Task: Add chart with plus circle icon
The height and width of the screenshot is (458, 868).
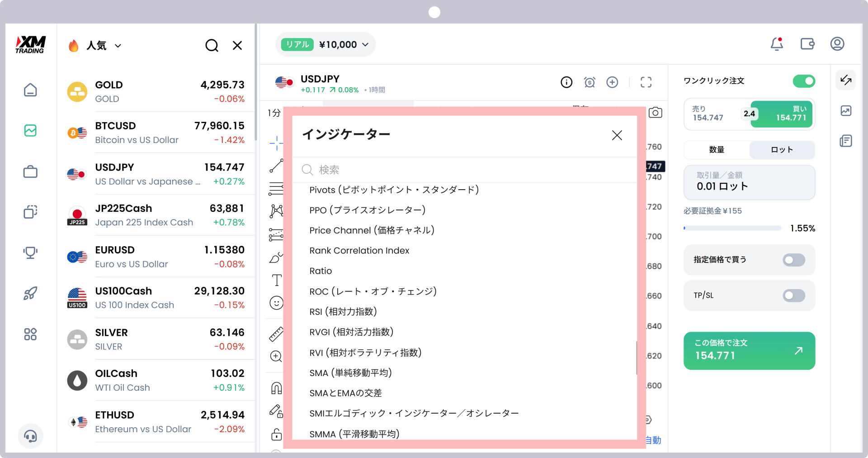Action: pos(612,82)
